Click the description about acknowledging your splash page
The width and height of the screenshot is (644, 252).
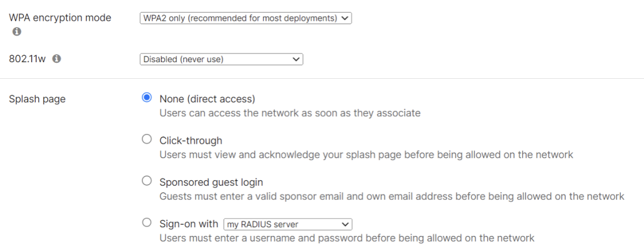click(366, 155)
